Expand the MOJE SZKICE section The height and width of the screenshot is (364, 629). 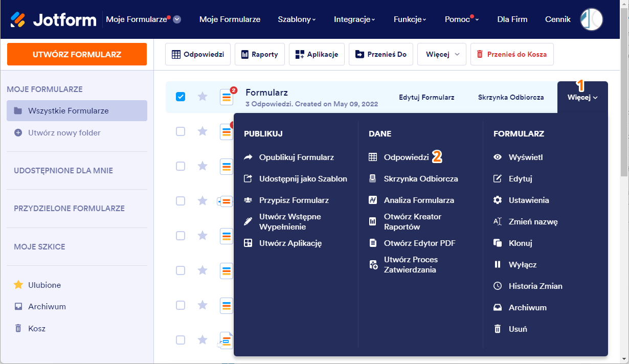click(x=39, y=247)
